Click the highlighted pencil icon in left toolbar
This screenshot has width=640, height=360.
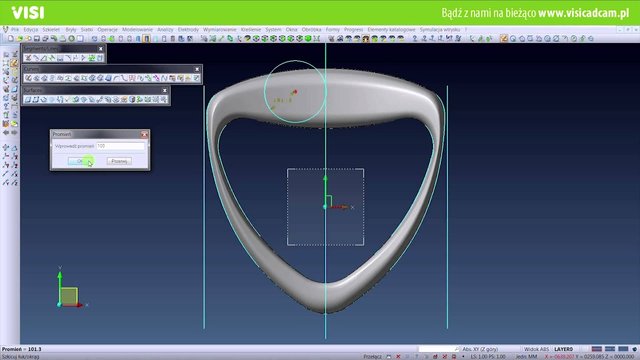[15, 63]
